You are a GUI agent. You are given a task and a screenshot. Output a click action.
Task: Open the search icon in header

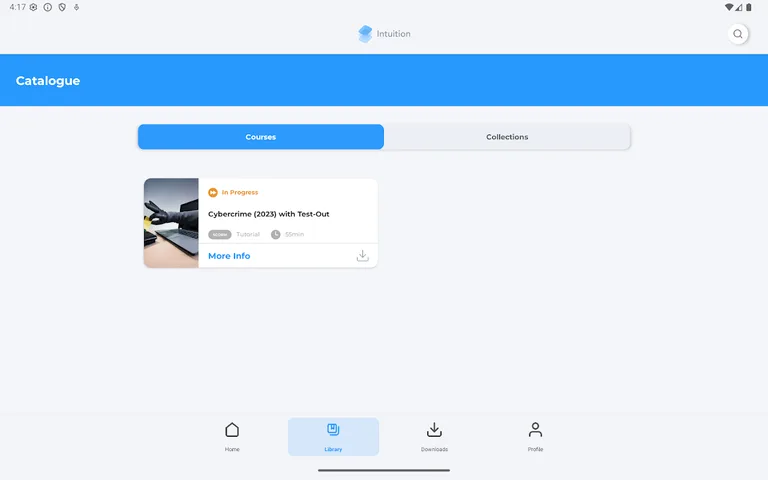pos(738,34)
